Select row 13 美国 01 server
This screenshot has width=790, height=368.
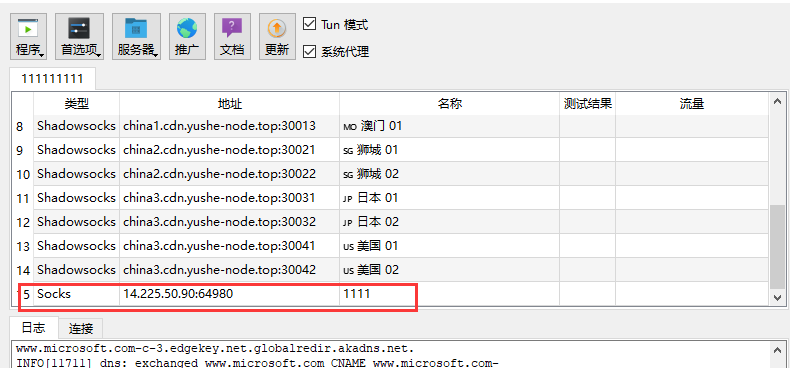(390, 246)
